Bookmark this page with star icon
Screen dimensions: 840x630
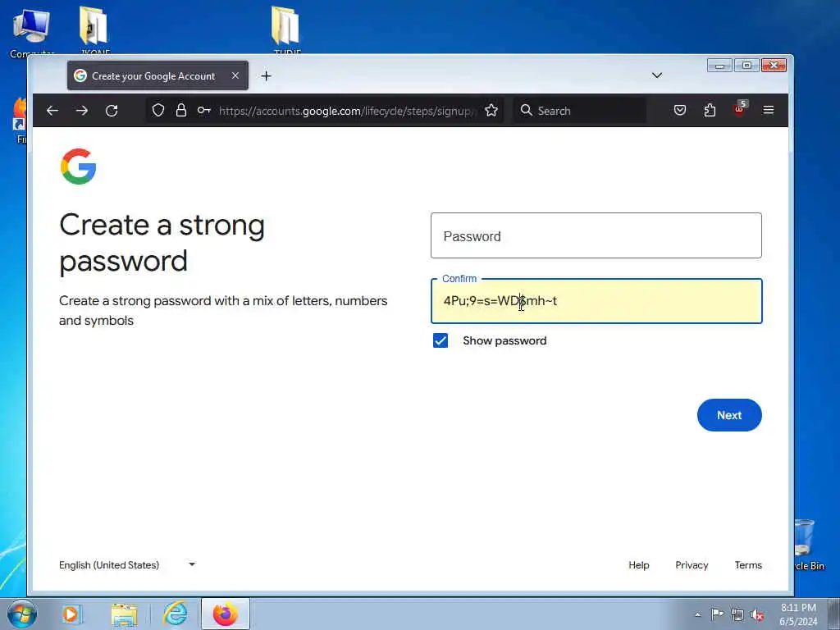click(491, 111)
